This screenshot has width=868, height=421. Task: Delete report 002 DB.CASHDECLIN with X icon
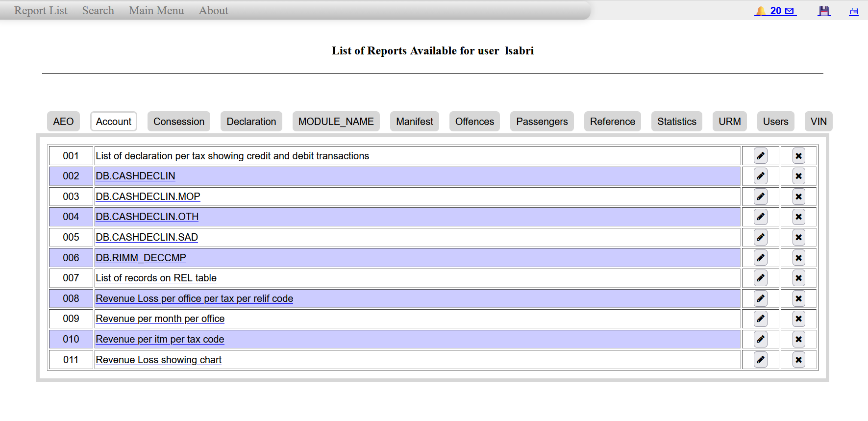point(798,176)
